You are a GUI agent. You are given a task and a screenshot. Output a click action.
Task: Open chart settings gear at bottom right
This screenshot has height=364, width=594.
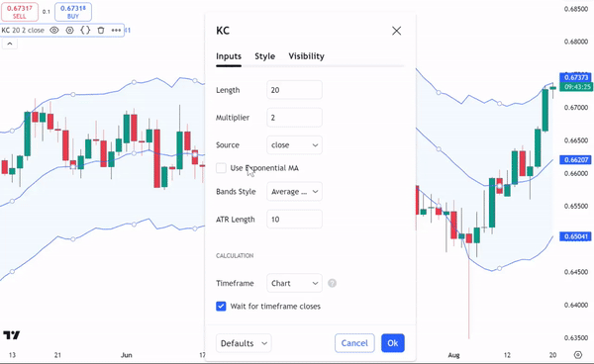(578, 354)
